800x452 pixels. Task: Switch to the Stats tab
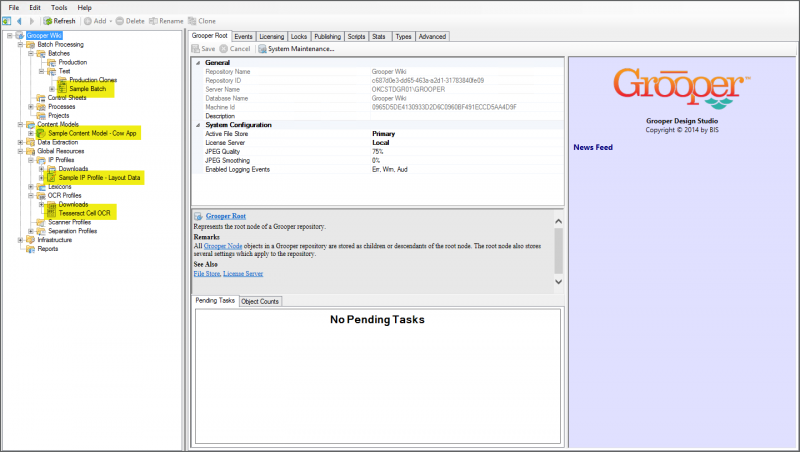(x=379, y=37)
